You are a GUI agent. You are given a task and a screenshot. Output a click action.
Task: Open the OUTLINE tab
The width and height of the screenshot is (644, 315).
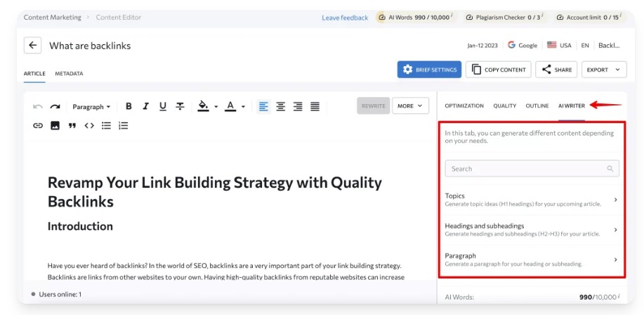click(x=537, y=105)
